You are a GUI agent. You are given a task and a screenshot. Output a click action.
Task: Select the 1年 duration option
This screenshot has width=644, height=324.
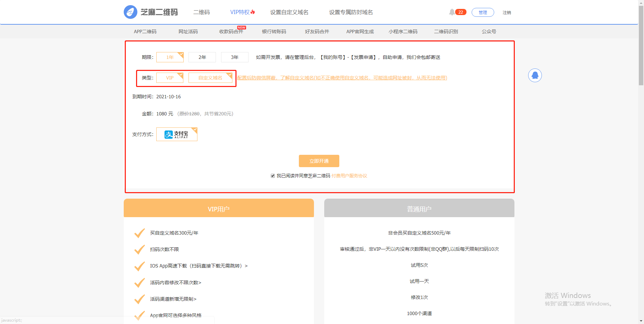[170, 57]
